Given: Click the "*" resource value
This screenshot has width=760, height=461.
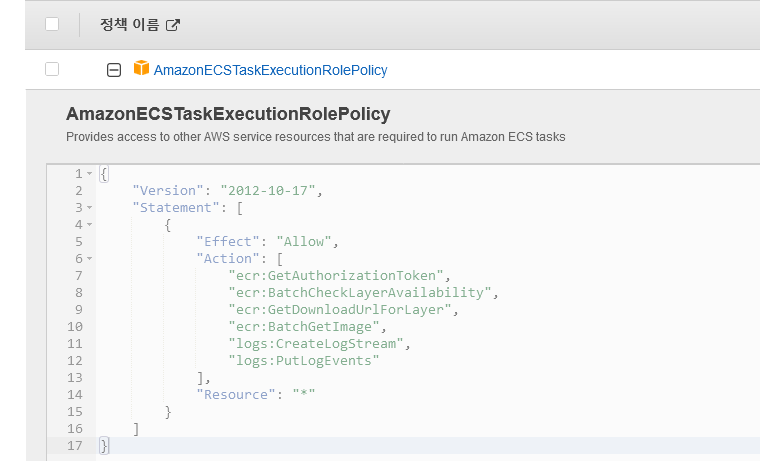Looking at the screenshot, I should pyautogui.click(x=304, y=395).
